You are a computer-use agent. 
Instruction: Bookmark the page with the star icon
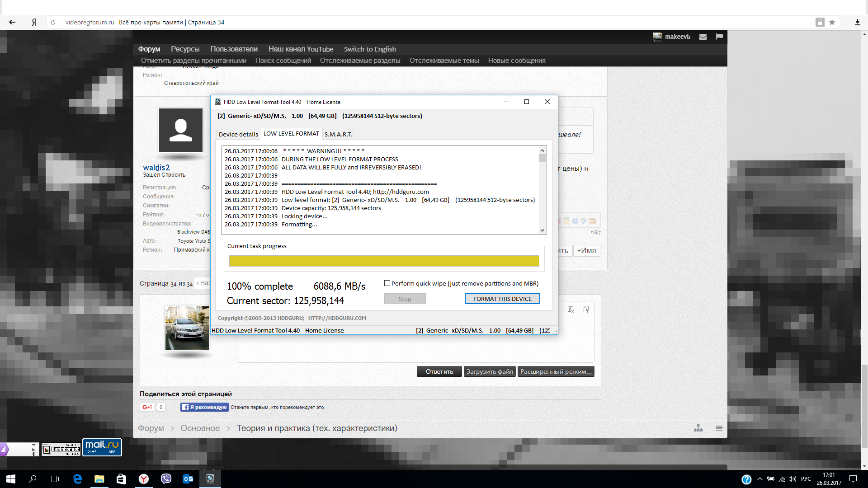point(832,22)
